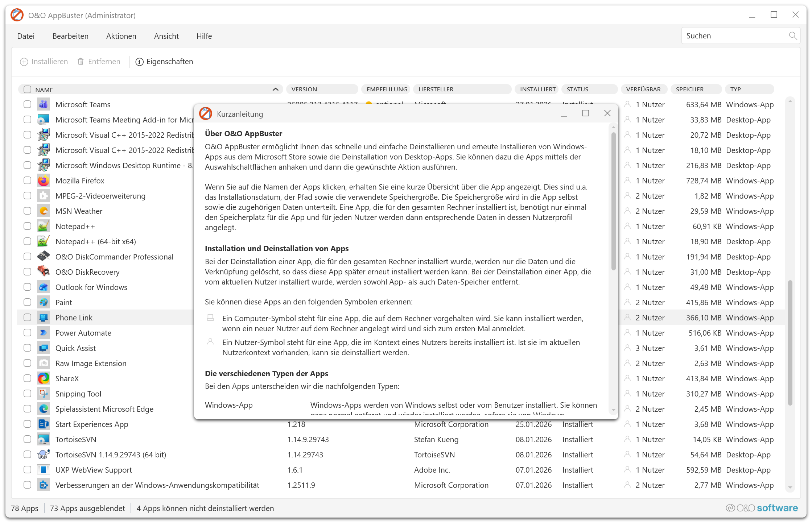Toggle sort arrow on NAME column
812x523 pixels.
click(276, 90)
